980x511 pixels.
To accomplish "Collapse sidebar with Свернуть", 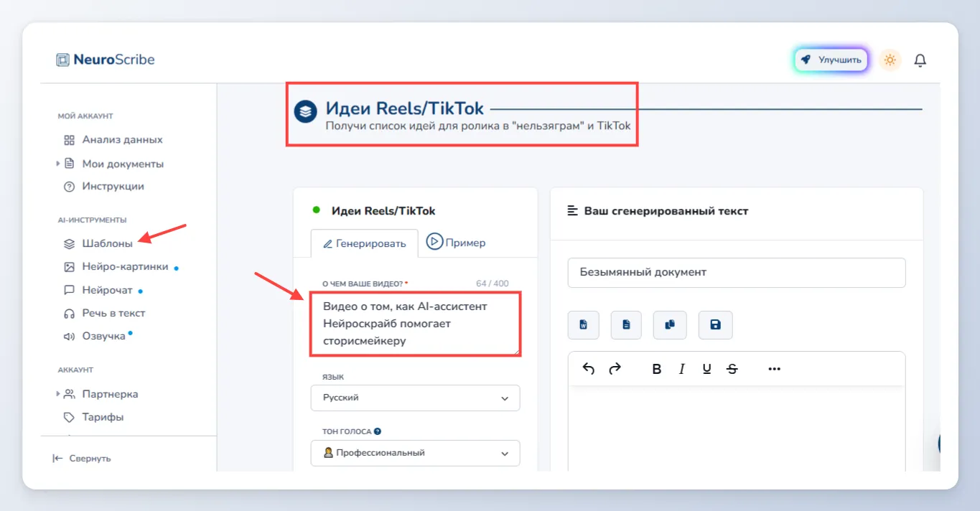I will 81,458.
